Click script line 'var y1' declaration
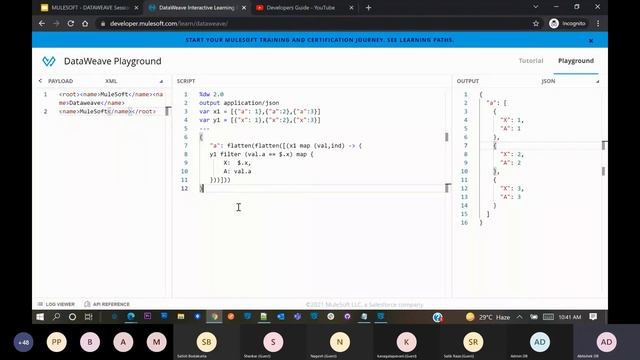Viewport: 640px width, 360px height. [x=260, y=120]
